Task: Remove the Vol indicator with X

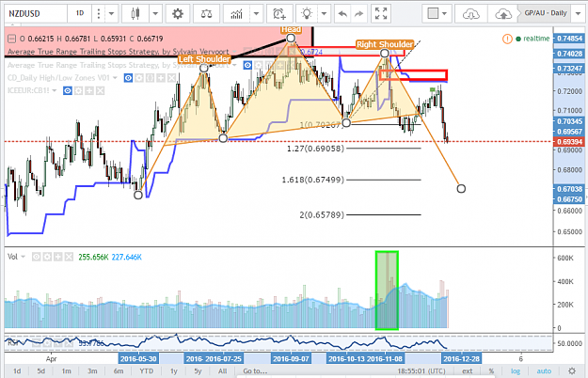Action: [x=69, y=257]
